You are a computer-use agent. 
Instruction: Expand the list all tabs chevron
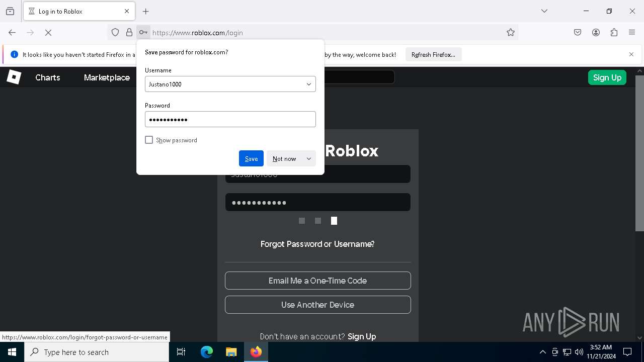coord(544,11)
